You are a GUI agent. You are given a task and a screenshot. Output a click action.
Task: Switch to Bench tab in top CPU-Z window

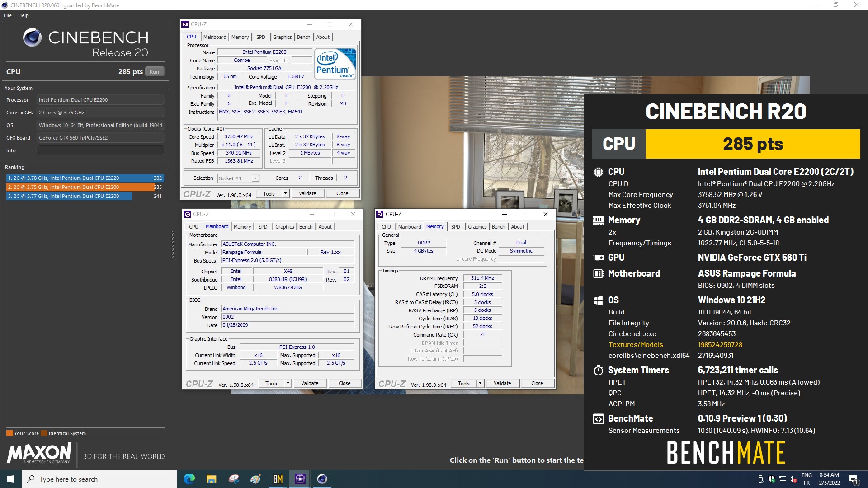(x=303, y=37)
